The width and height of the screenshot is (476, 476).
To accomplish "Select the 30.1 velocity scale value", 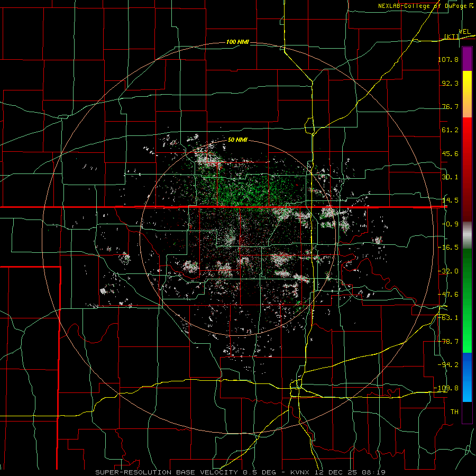I will pos(450,177).
